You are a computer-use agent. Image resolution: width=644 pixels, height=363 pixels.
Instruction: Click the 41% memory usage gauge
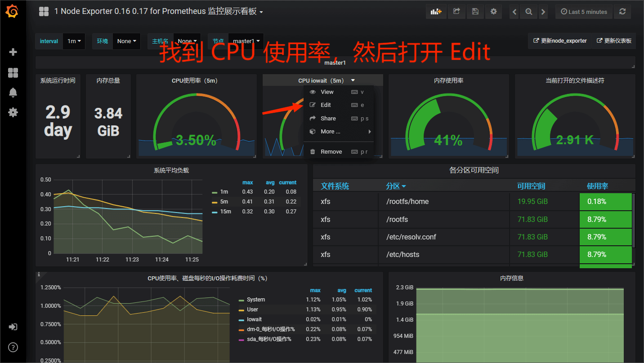[448, 140]
